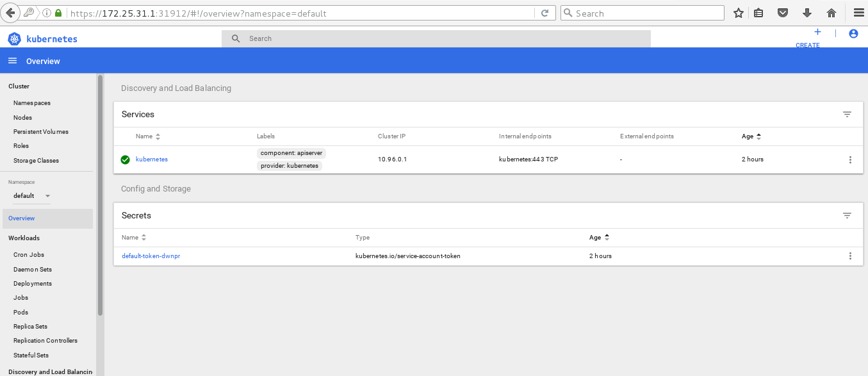The width and height of the screenshot is (868, 376).
Task: Click the magnifier icon in dashboard search
Action: point(236,38)
